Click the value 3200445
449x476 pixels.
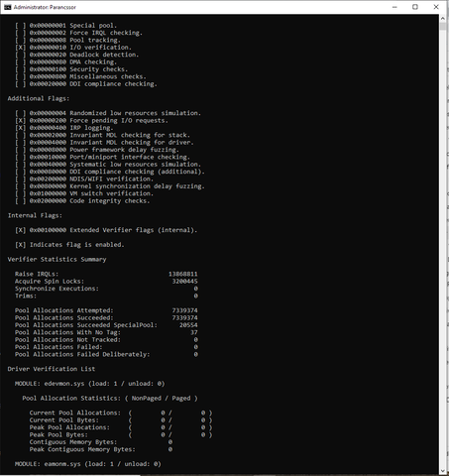[x=184, y=281]
